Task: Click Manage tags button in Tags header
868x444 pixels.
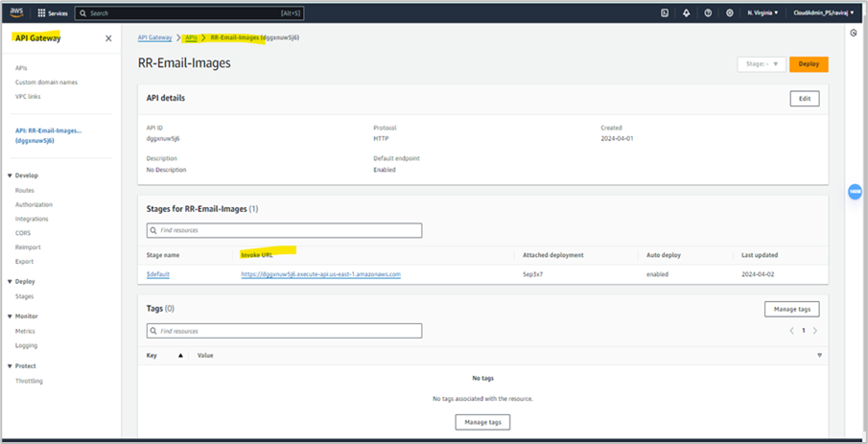Action: pyautogui.click(x=791, y=309)
